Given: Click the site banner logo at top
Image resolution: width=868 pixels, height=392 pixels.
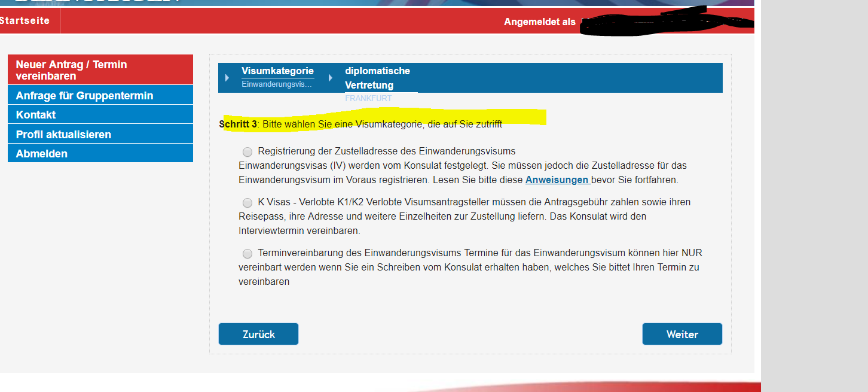Looking at the screenshot, I should pos(96,2).
